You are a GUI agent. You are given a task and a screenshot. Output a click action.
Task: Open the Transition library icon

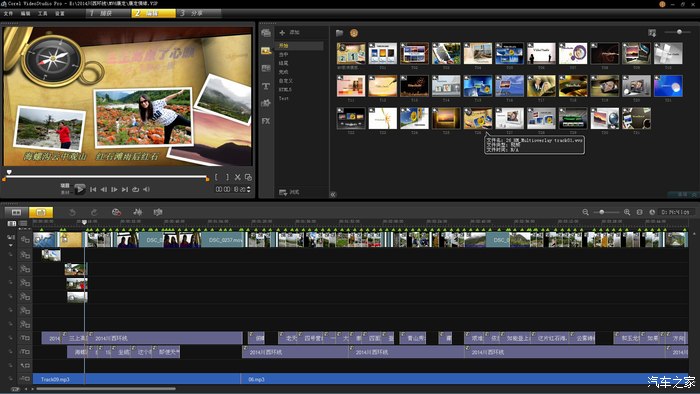tap(266, 68)
